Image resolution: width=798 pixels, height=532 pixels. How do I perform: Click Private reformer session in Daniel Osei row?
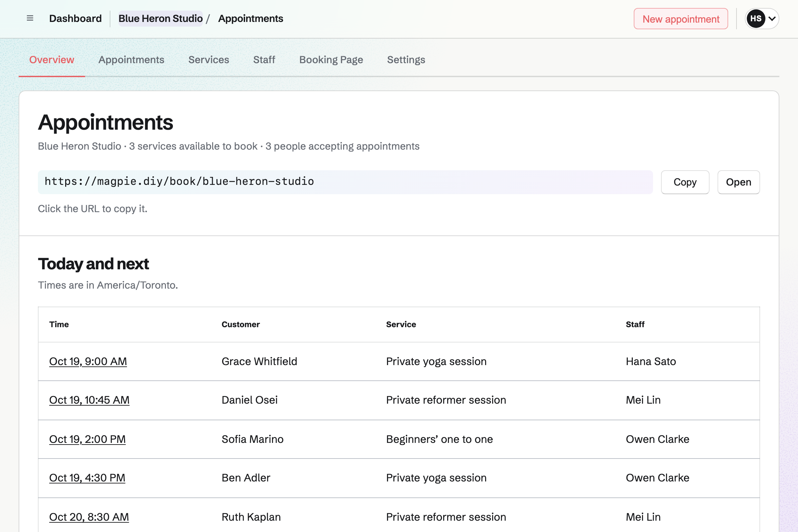(446, 400)
